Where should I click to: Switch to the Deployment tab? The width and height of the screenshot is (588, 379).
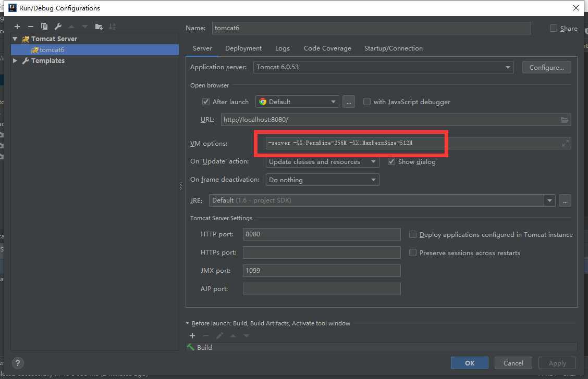coord(243,48)
